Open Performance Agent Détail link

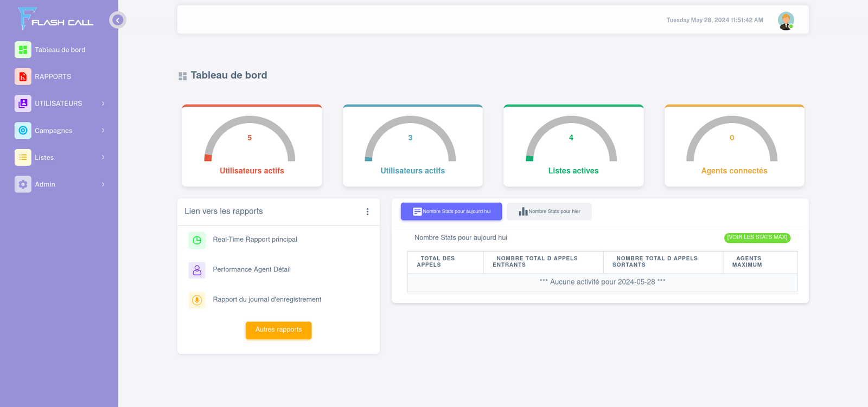(x=252, y=269)
